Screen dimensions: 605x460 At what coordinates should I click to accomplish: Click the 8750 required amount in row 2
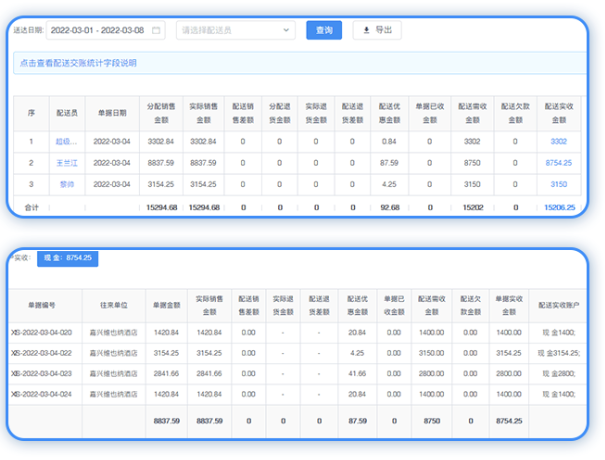472,163
